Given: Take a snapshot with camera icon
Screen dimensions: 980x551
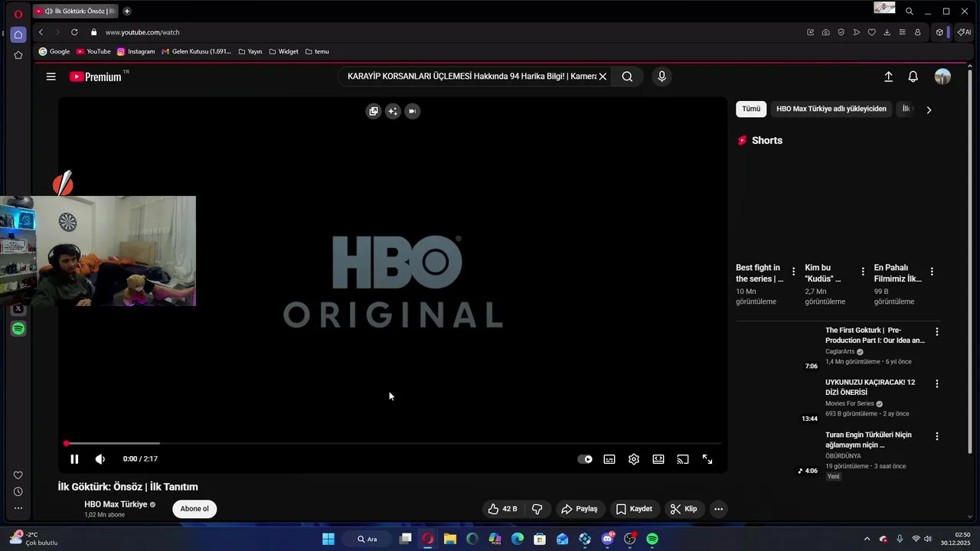Looking at the screenshot, I should pos(825,32).
